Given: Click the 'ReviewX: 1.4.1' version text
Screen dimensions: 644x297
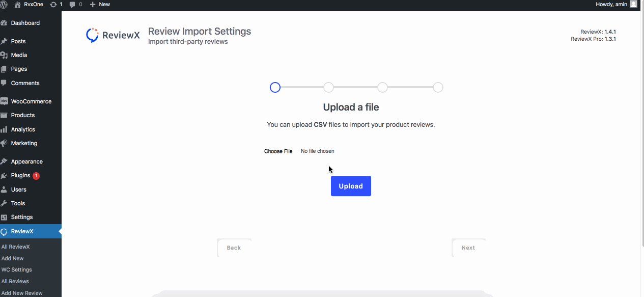Looking at the screenshot, I should pyautogui.click(x=598, y=32).
